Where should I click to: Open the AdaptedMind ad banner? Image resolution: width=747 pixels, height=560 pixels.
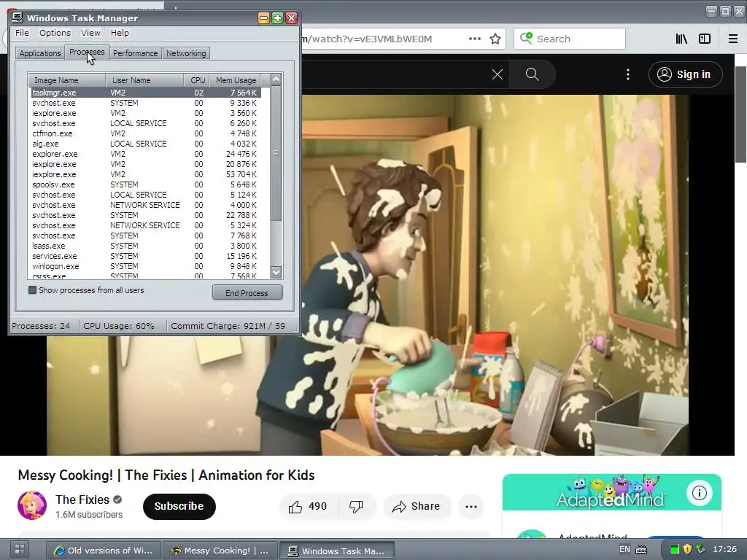(612, 492)
